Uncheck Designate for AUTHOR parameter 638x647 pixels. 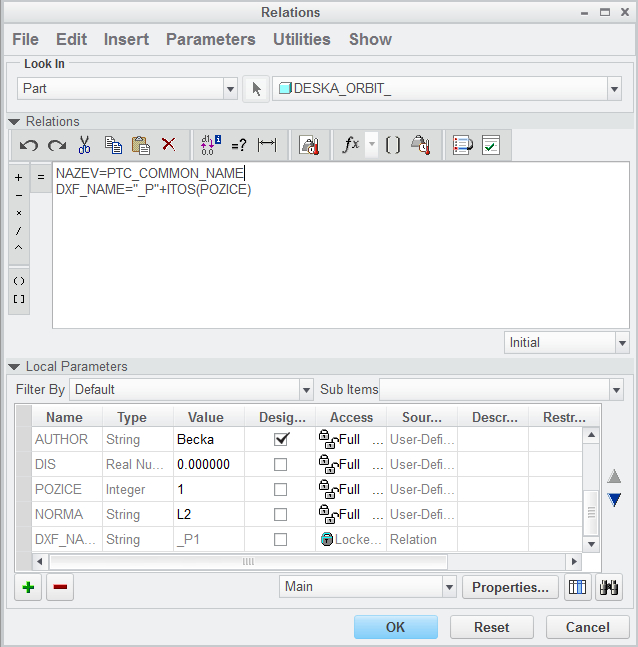281,439
